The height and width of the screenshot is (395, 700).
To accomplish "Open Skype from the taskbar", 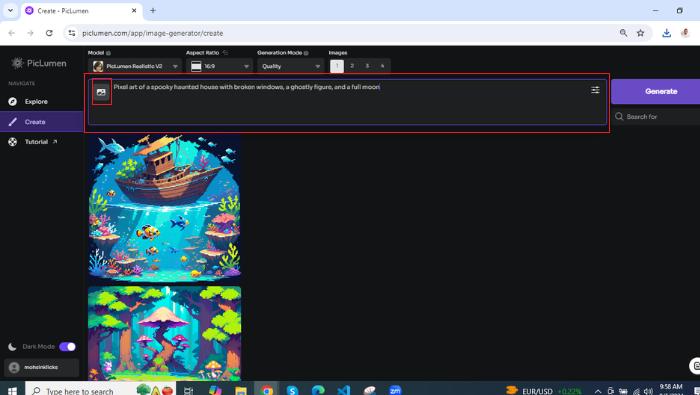I will coord(292,391).
